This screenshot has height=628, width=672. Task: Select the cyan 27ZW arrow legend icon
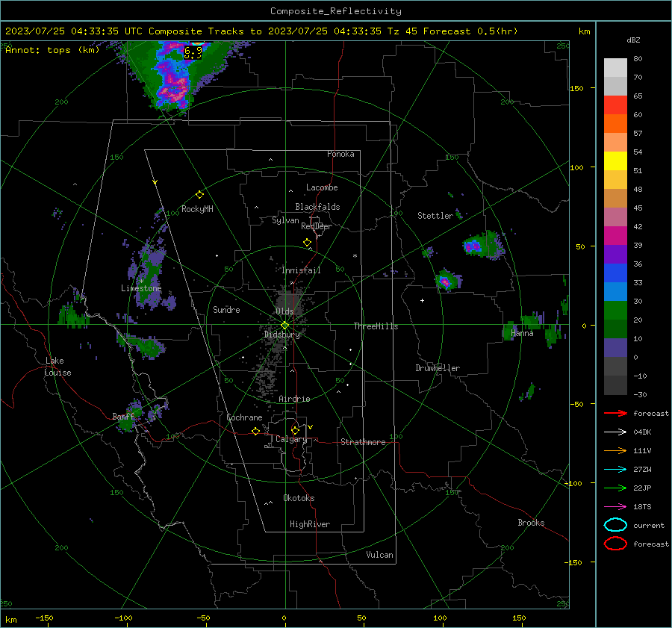(615, 470)
